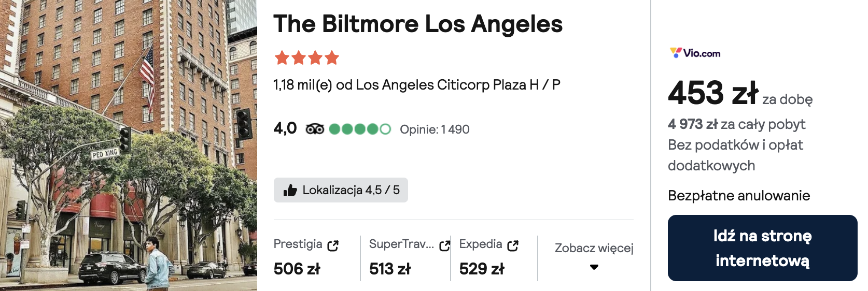Screen dimensions: 868x291
Task: Expand the Zobacz więcej dropdown arrow
Action: [x=594, y=267]
